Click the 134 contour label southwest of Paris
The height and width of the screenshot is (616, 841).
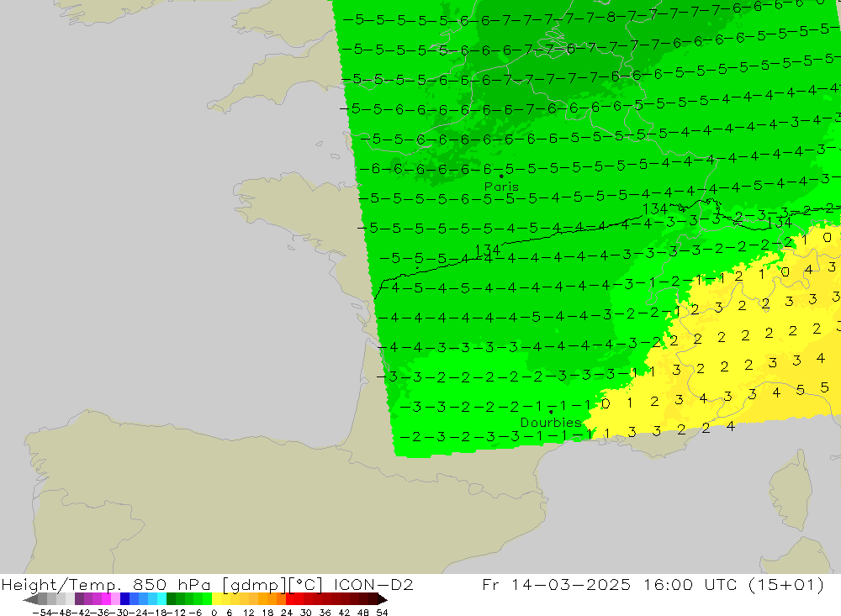(x=488, y=250)
